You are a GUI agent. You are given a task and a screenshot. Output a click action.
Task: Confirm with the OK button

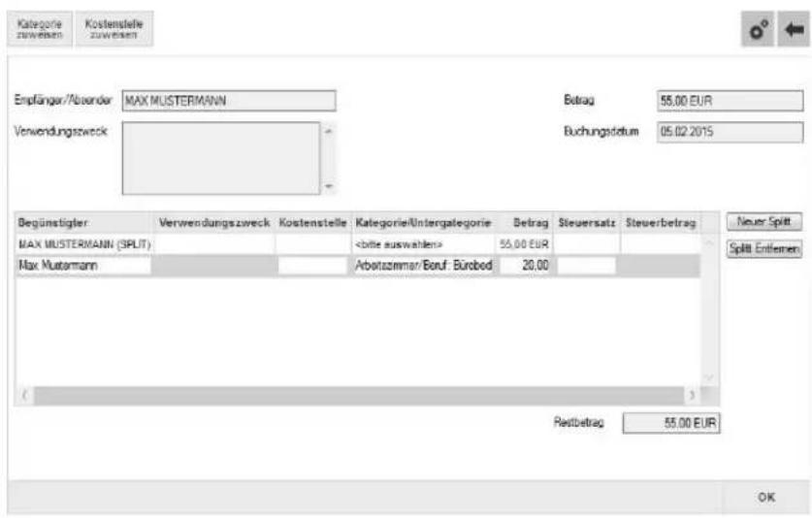click(766, 498)
